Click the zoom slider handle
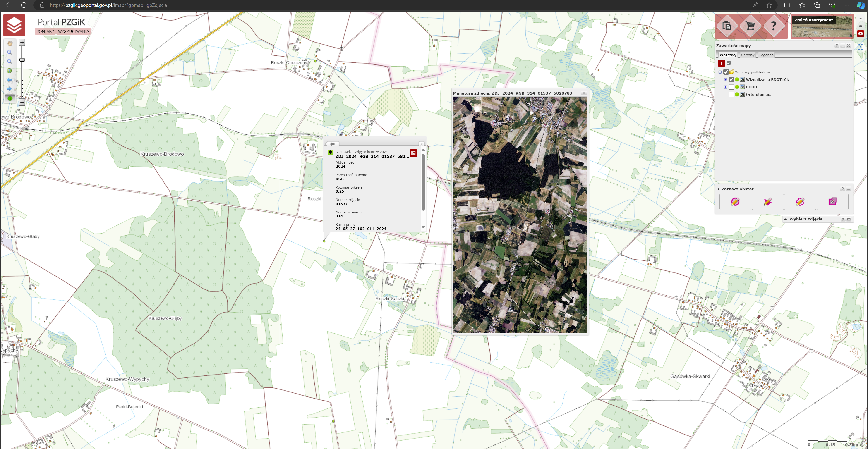Viewport: 868px width, 449px height. pos(22,60)
